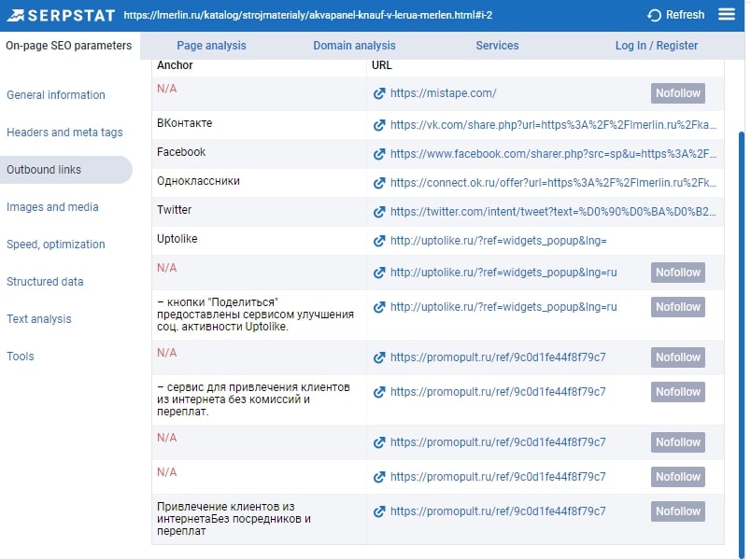751x560 pixels.
Task: Click Nofollow badge in mistape.com row
Action: click(x=678, y=93)
